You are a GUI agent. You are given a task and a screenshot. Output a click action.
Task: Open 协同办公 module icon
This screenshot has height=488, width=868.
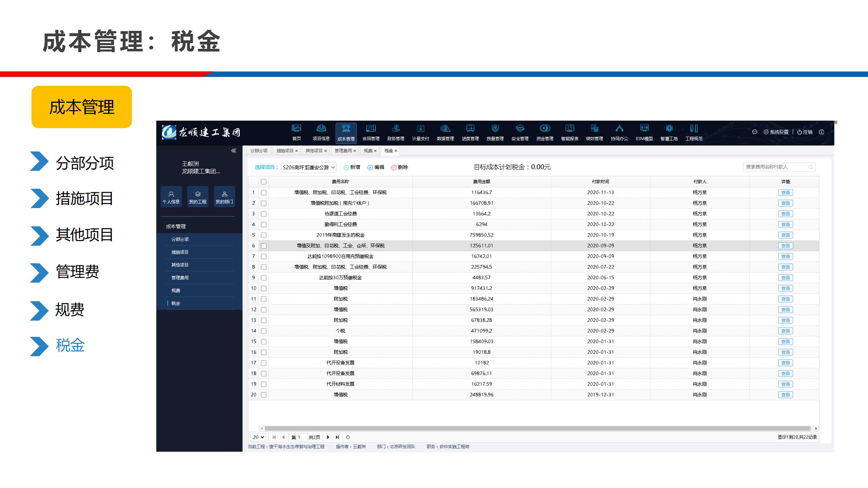(619, 133)
